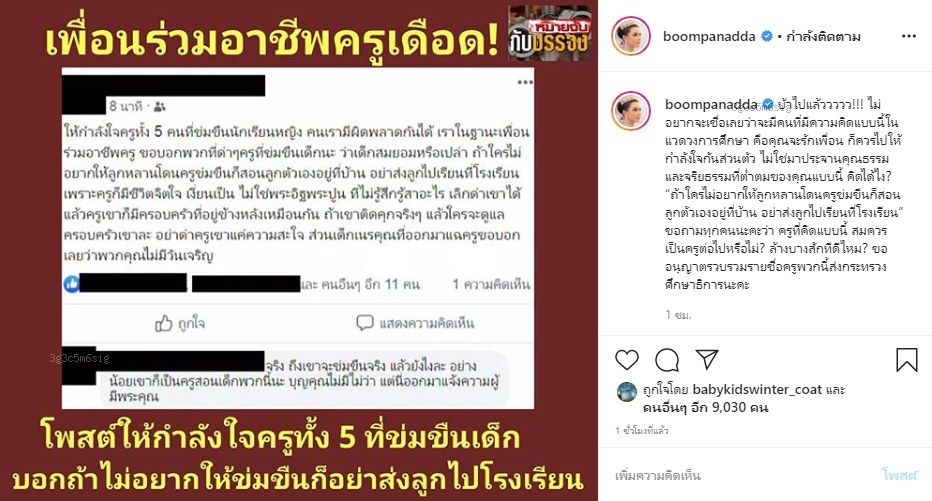Image resolution: width=932 pixels, height=501 pixels.
Task: Open Facebook post three-dot menu in image
Action: click(x=525, y=82)
